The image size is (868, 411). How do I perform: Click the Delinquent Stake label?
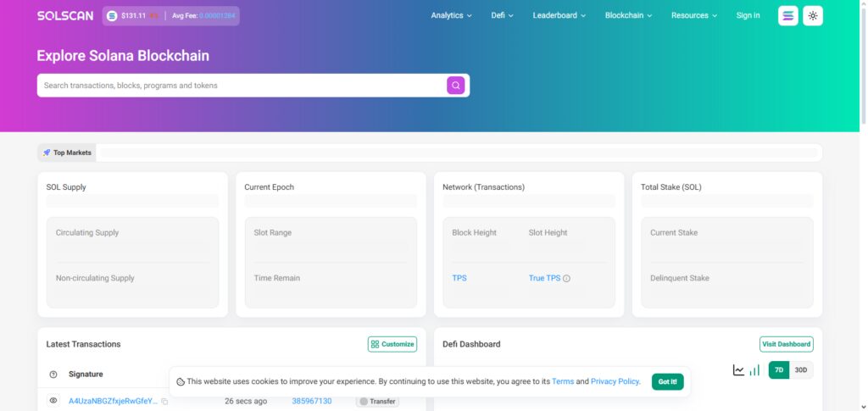[x=680, y=278]
